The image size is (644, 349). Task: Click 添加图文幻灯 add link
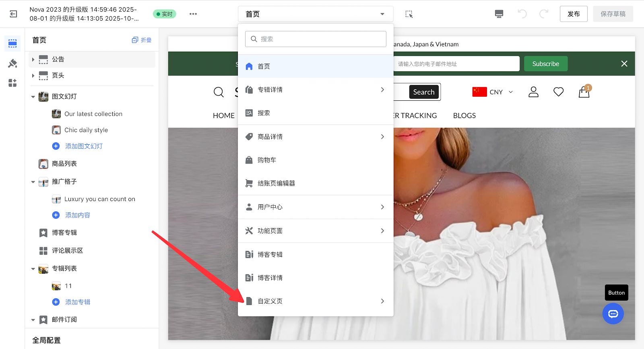click(84, 146)
